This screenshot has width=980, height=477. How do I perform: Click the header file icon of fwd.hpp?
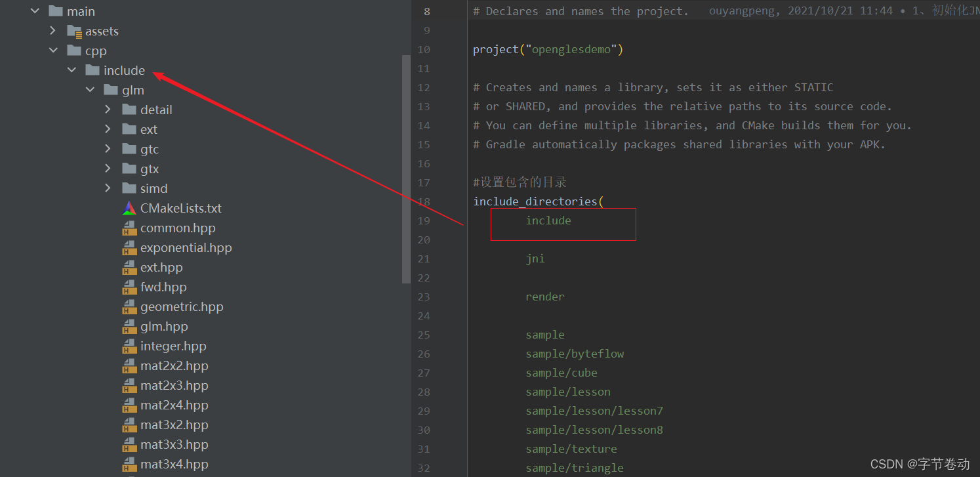(129, 287)
